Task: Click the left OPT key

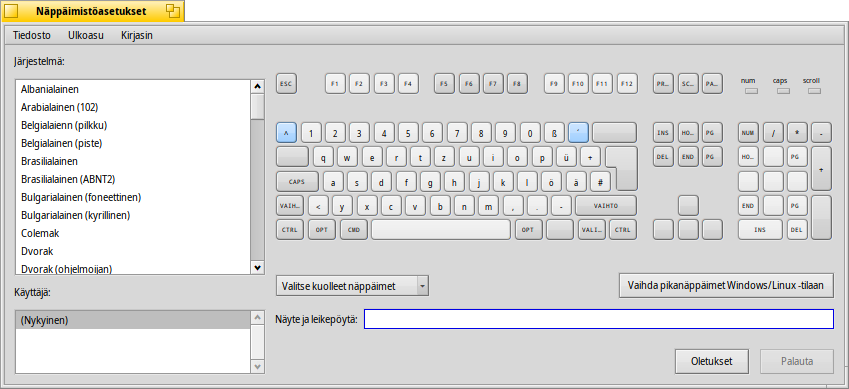Action: click(x=322, y=230)
